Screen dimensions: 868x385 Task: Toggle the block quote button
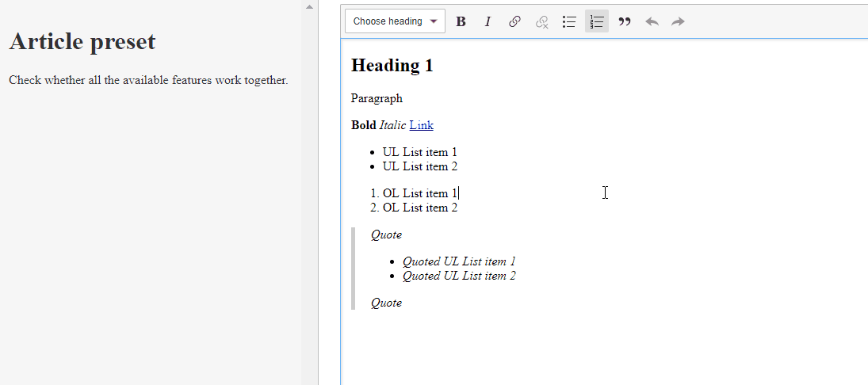pyautogui.click(x=625, y=21)
